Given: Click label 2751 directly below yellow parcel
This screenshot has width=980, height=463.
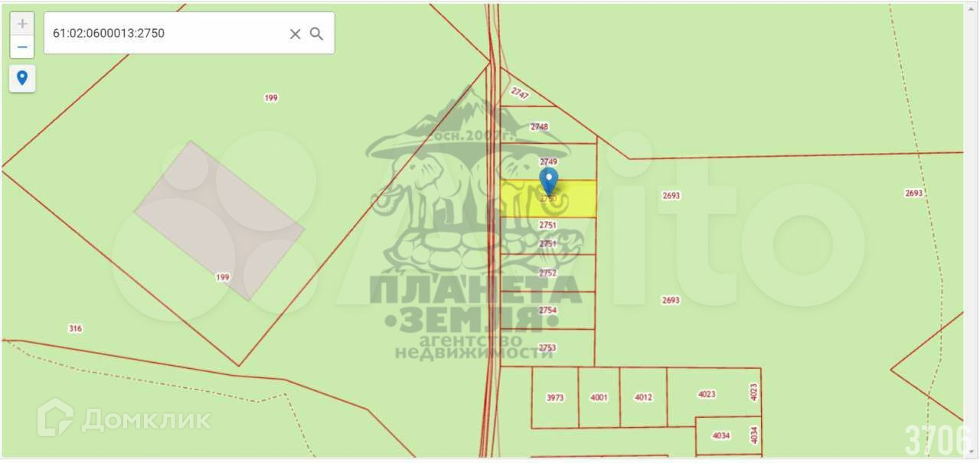Looking at the screenshot, I should coord(547,225).
